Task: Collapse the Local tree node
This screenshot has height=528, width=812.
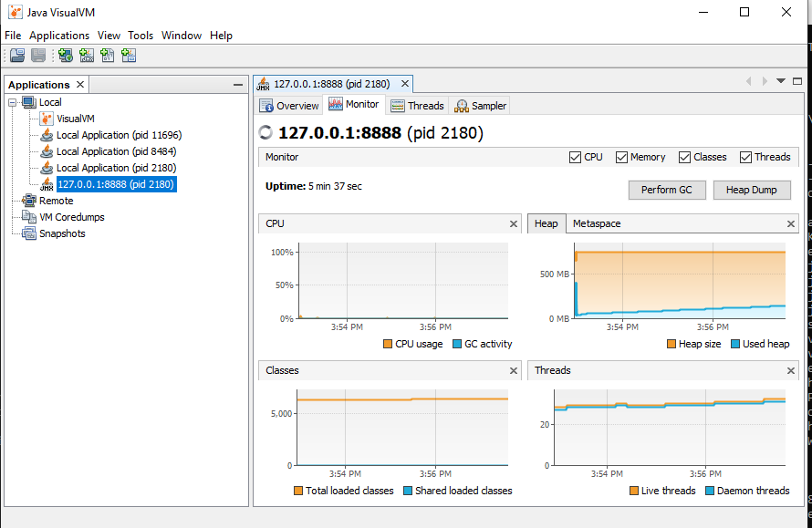Action: pos(13,102)
